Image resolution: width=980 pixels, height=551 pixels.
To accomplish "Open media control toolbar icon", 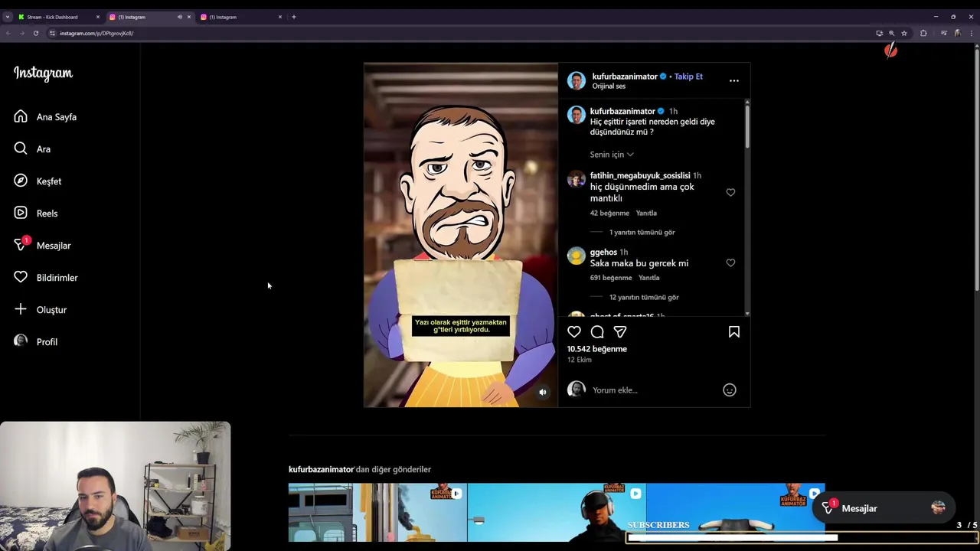I will (943, 33).
